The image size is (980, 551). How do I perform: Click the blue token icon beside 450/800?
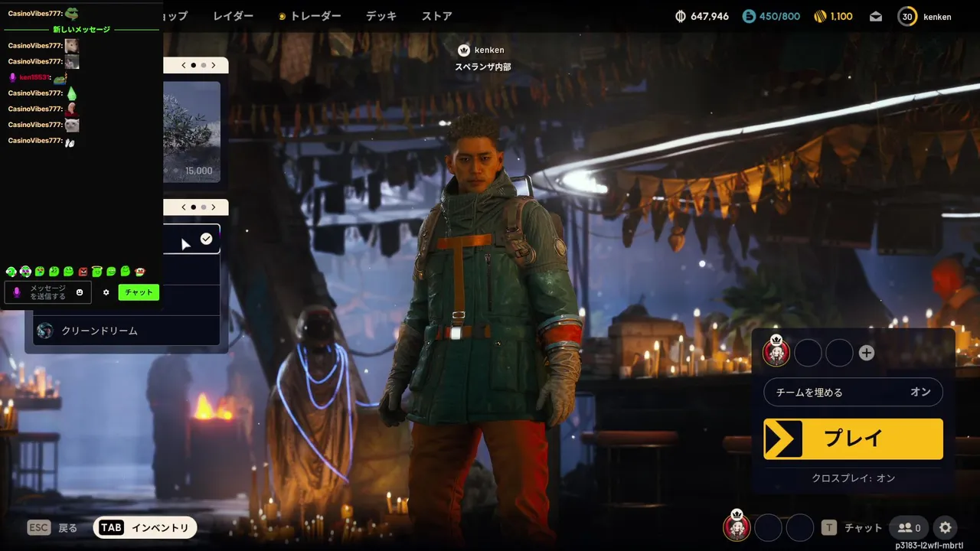(x=749, y=16)
